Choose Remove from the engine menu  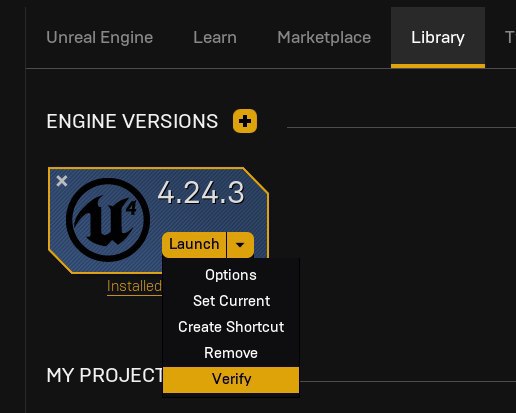pyautogui.click(x=231, y=353)
